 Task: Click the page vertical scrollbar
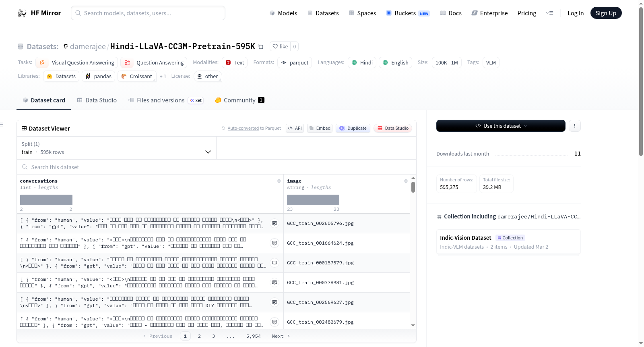coord(641,81)
